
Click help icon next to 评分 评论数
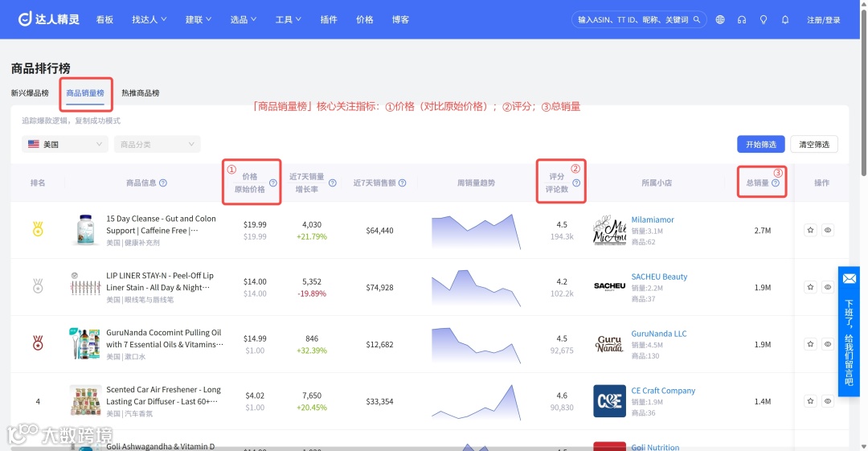click(x=576, y=182)
